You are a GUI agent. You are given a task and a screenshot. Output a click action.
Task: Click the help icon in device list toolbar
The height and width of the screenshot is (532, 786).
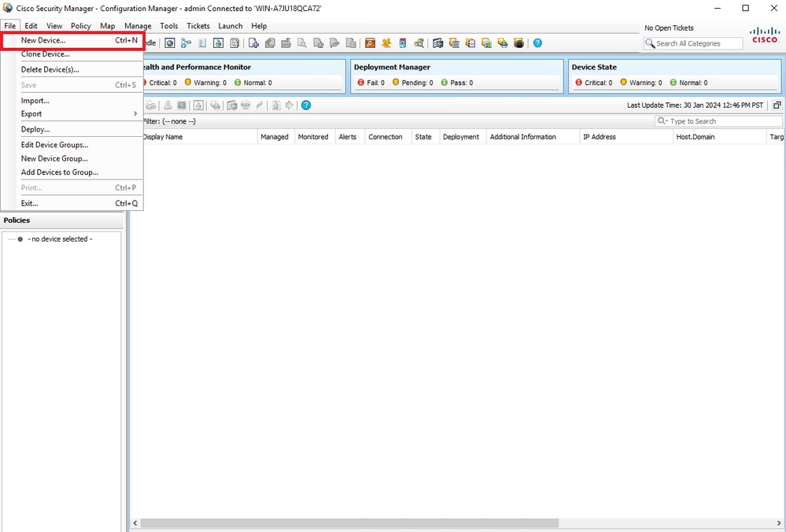306,105
